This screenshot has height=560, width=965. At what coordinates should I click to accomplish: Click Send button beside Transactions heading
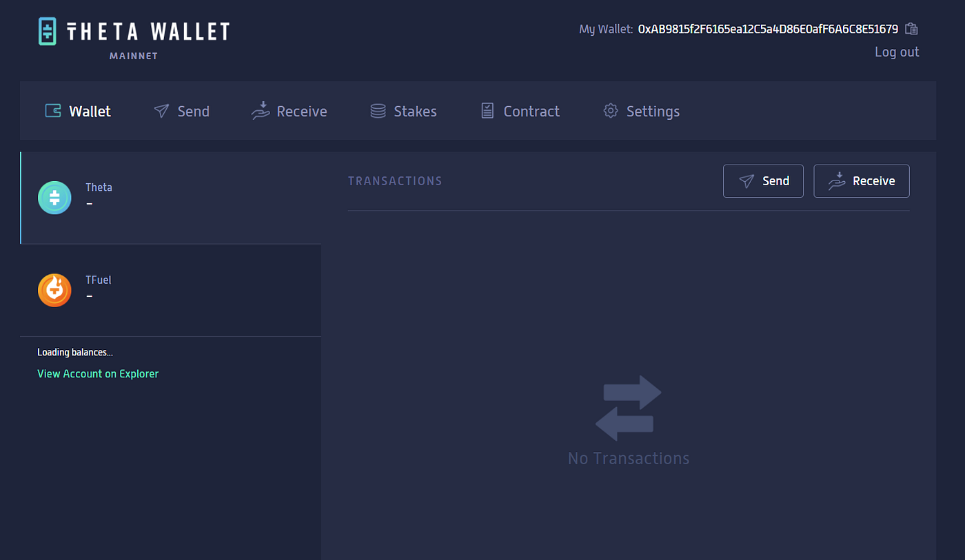(763, 181)
